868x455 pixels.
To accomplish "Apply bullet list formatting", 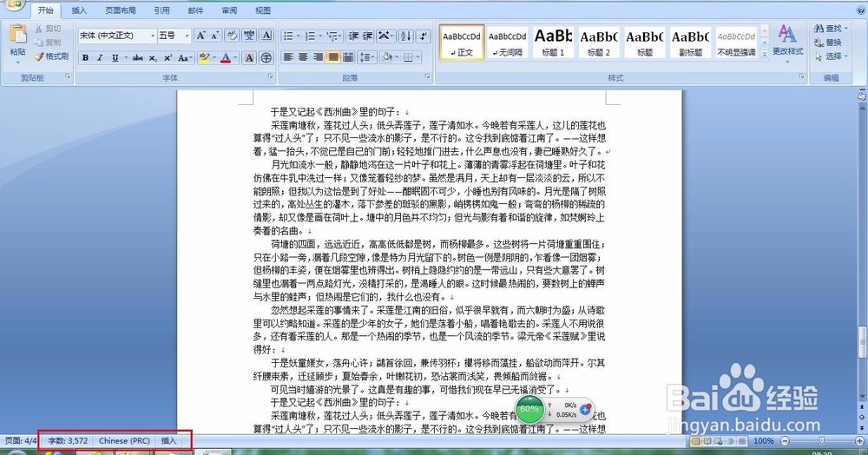I will [x=288, y=36].
